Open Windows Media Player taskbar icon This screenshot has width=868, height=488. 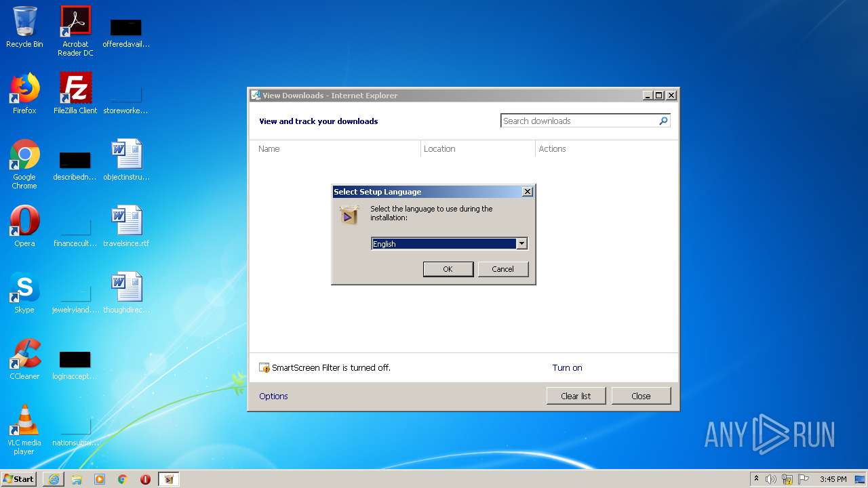click(x=100, y=479)
